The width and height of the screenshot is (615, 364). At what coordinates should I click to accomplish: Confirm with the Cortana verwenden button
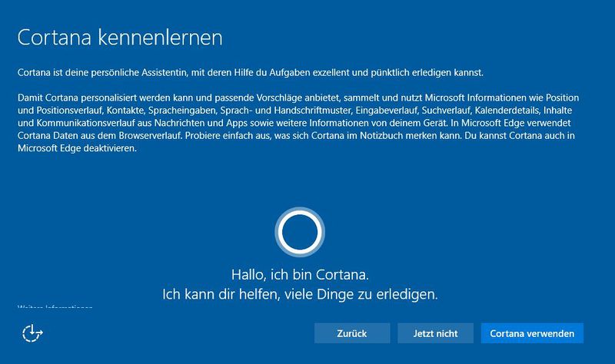coord(532,333)
